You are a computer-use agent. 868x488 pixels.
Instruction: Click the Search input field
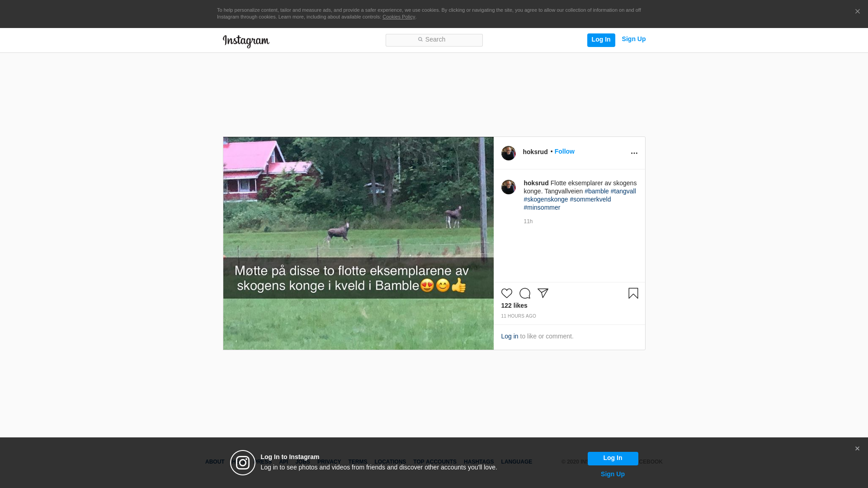pos(434,40)
